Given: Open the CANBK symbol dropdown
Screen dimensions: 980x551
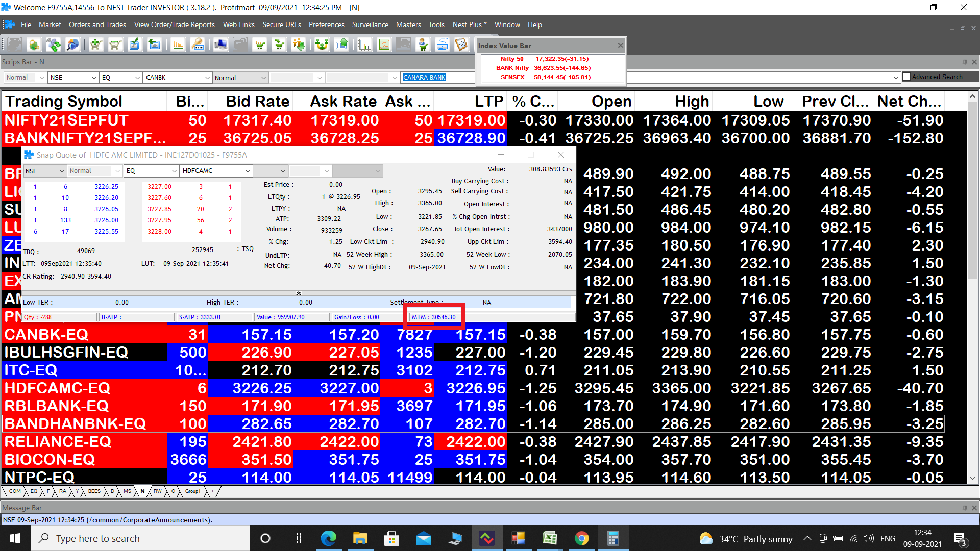Looking at the screenshot, I should 207,78.
